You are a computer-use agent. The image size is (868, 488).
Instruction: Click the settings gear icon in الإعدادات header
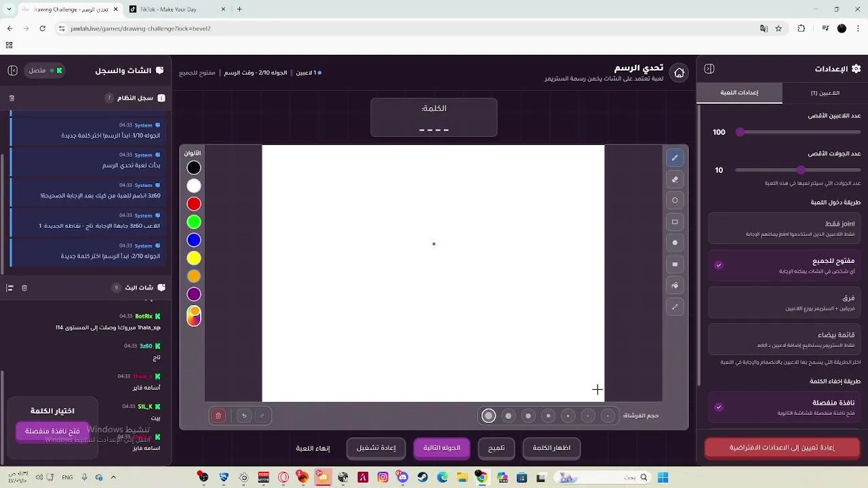(x=856, y=69)
